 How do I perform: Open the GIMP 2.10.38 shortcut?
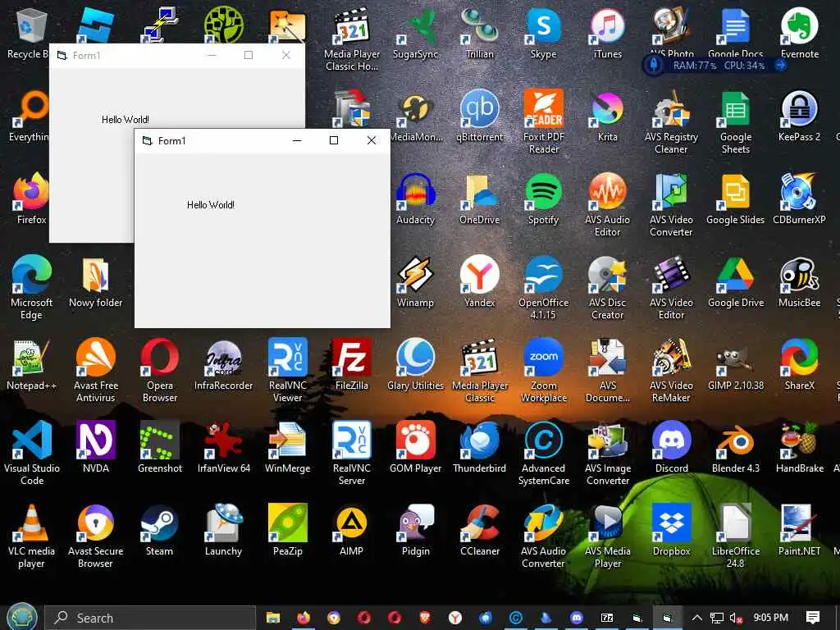coord(736,365)
